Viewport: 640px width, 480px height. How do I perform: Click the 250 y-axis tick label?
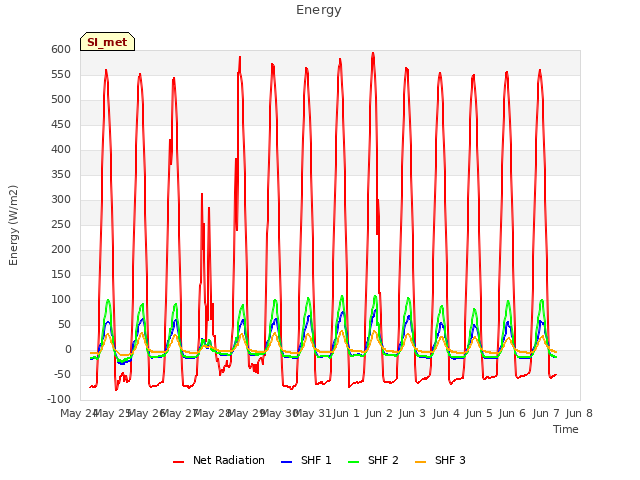[x=61, y=224]
